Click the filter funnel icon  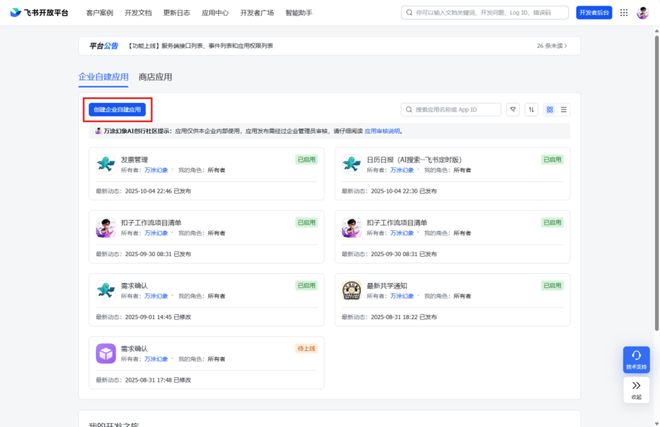513,110
